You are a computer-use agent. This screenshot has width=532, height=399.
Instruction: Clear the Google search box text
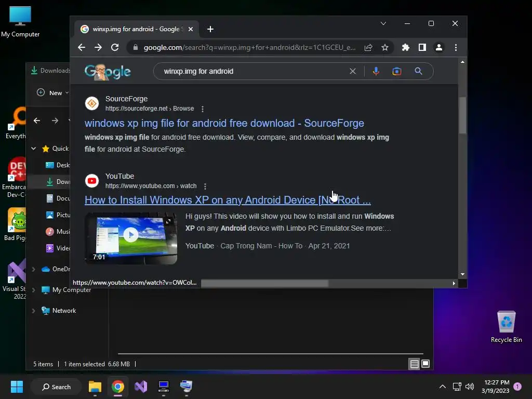[x=353, y=71]
